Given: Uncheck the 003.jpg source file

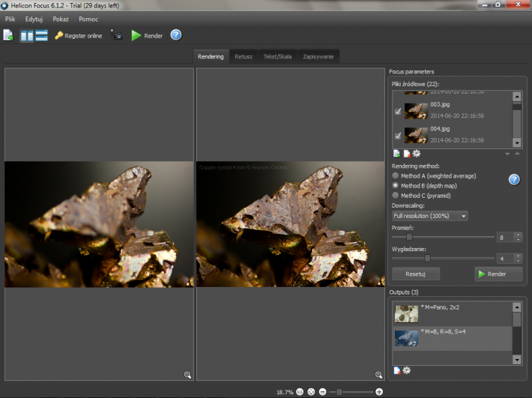Looking at the screenshot, I should point(398,111).
